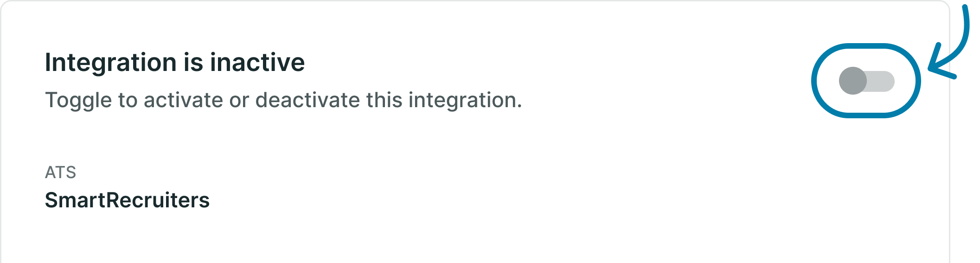The image size is (980, 263).
Task: Click "this integration." ending the description
Action: [x=444, y=100]
